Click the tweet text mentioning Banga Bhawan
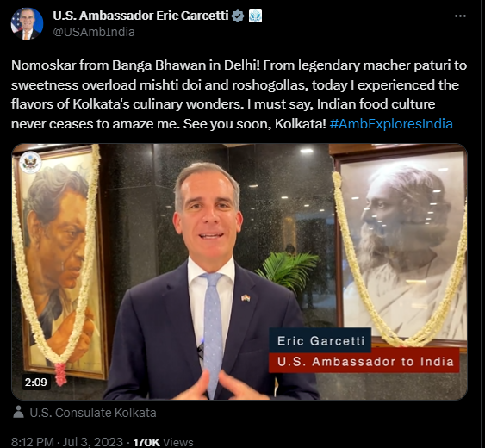Image resolution: width=485 pixels, height=448 pixels. coord(238,95)
